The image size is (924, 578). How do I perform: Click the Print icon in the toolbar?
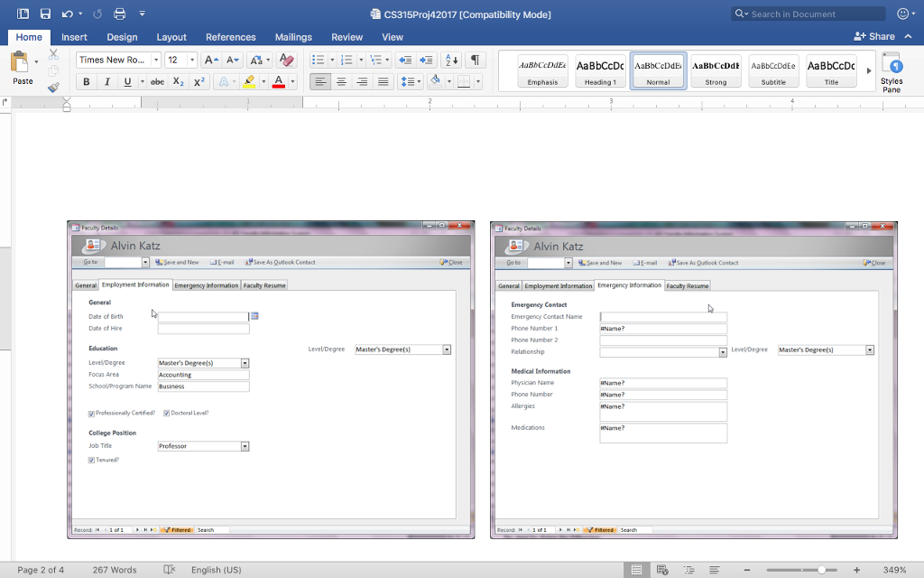pos(117,13)
